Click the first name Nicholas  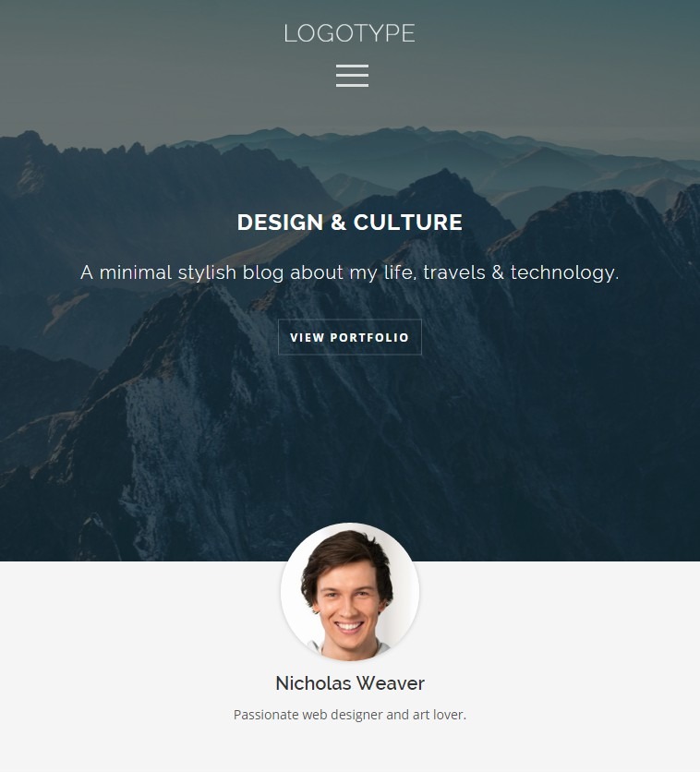pos(313,683)
